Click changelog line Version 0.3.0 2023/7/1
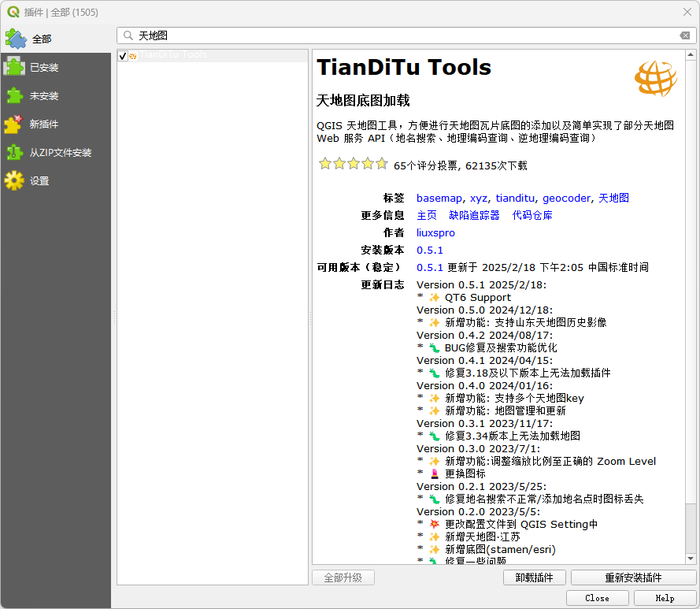Image resolution: width=700 pixels, height=609 pixels. [478, 448]
